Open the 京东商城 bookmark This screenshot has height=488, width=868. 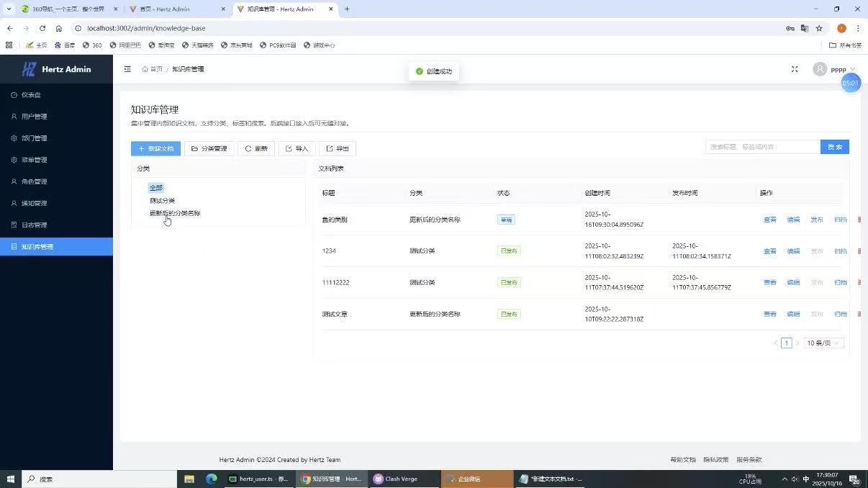237,45
